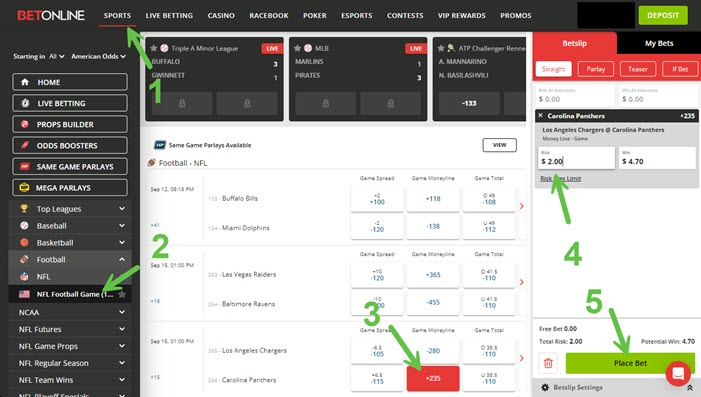The width and height of the screenshot is (701, 397).
Task: Remove Carolina Panthers selection with X
Action: (x=541, y=115)
